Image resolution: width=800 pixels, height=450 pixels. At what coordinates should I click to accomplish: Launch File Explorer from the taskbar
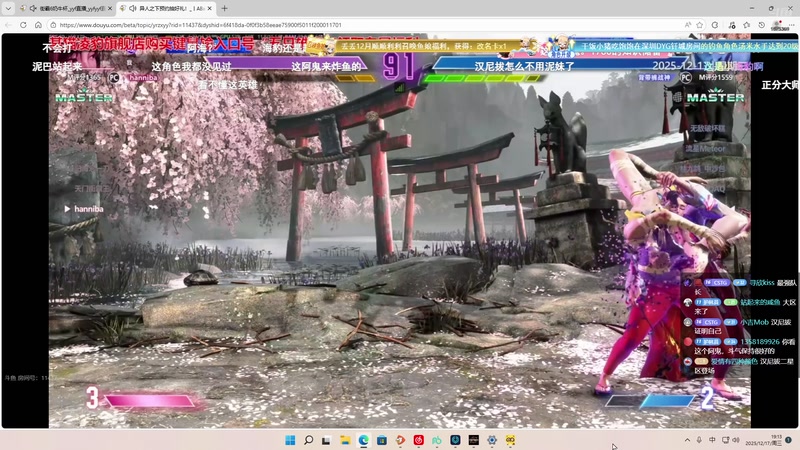tap(345, 440)
